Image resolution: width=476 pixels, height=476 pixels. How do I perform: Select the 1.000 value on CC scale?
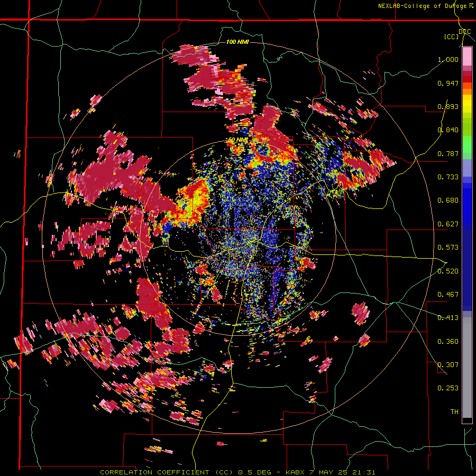448,59
